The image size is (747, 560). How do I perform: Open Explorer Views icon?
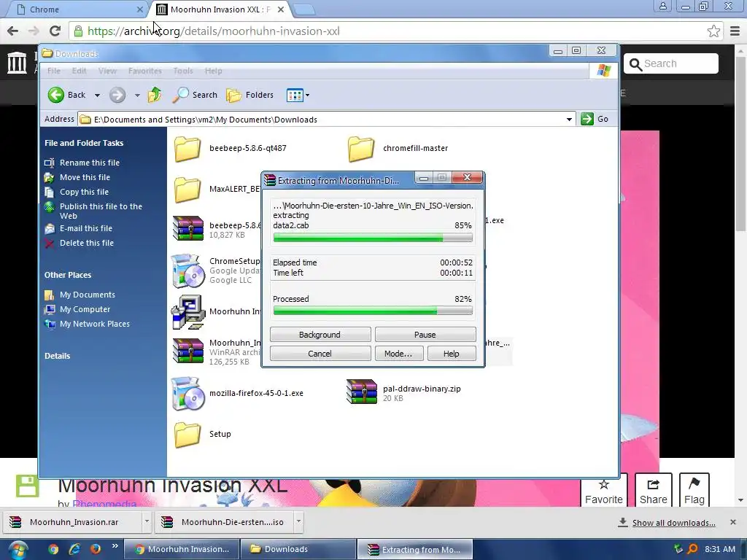(295, 96)
